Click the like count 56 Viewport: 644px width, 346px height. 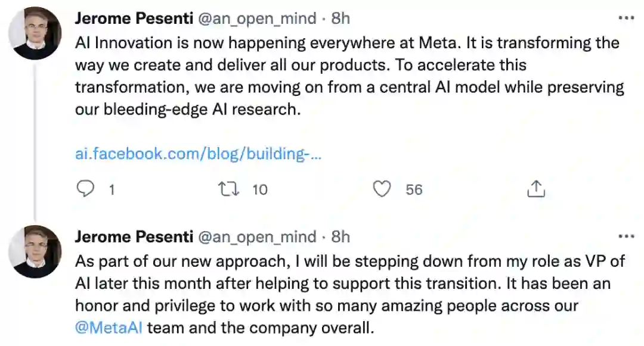[x=414, y=190]
